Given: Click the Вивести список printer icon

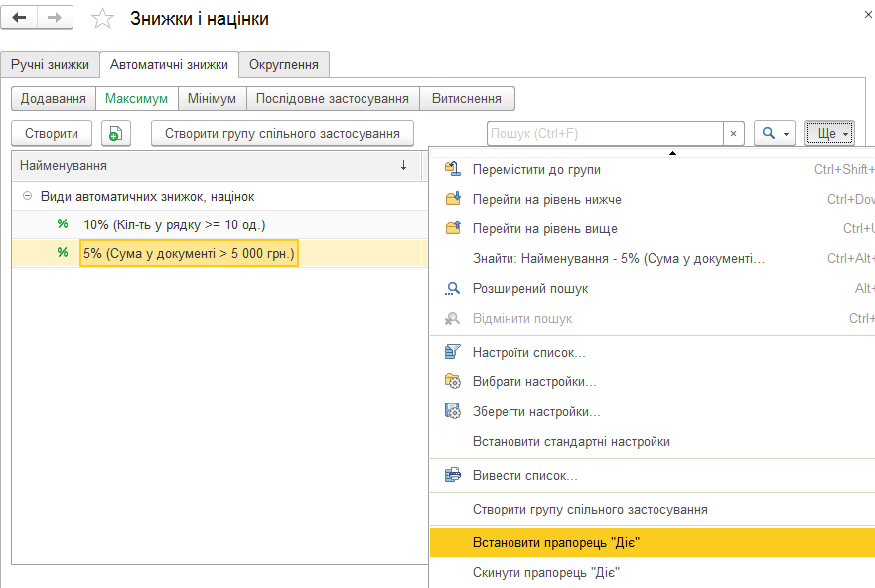Looking at the screenshot, I should 453,475.
